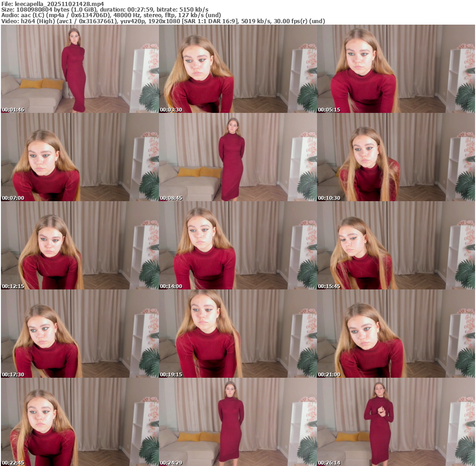The height and width of the screenshot is (466, 476).
Task: Select the thumbnail frame at 00:21:00
Action: coord(396,334)
